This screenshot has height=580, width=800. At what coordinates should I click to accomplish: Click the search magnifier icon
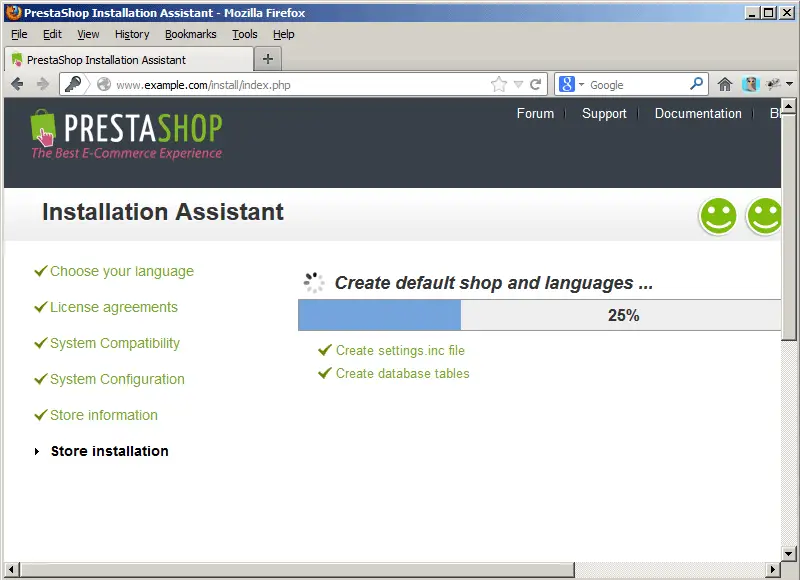696,84
